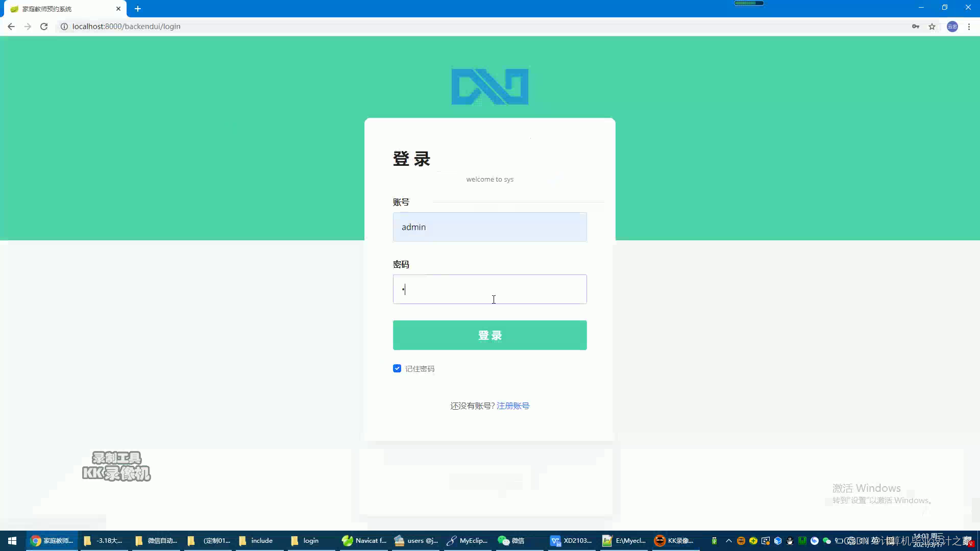The height and width of the screenshot is (551, 980).
Task: Click the browser back arrow
Action: (11, 27)
